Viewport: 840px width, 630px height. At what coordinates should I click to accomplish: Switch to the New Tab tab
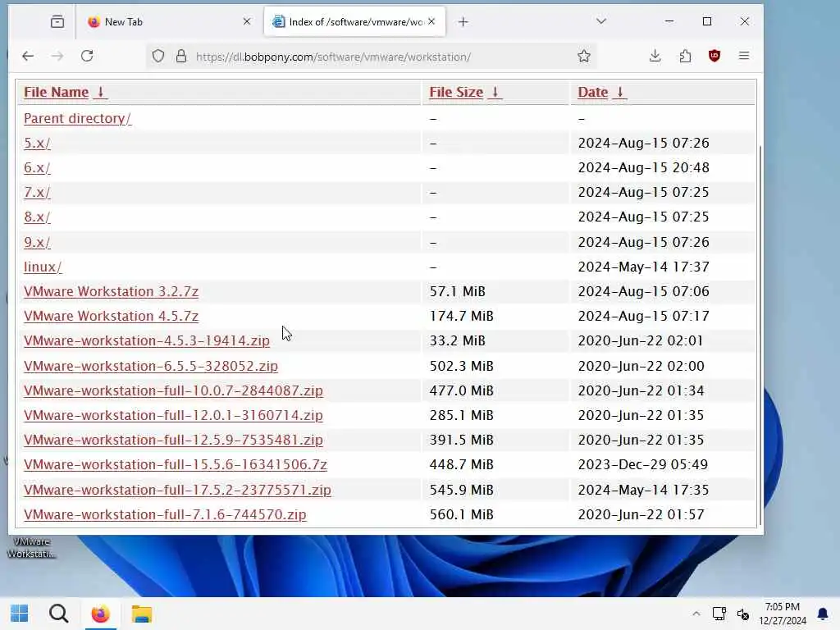click(167, 22)
